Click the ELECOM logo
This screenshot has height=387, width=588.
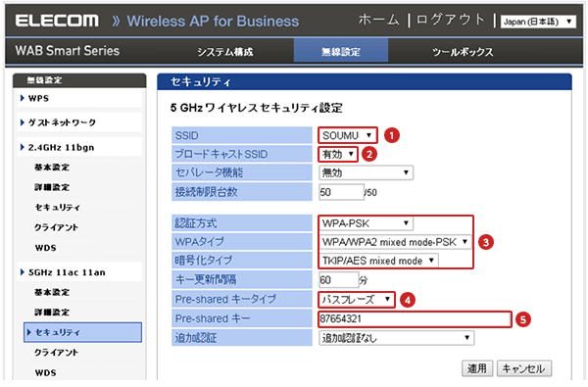pyautogui.click(x=57, y=21)
